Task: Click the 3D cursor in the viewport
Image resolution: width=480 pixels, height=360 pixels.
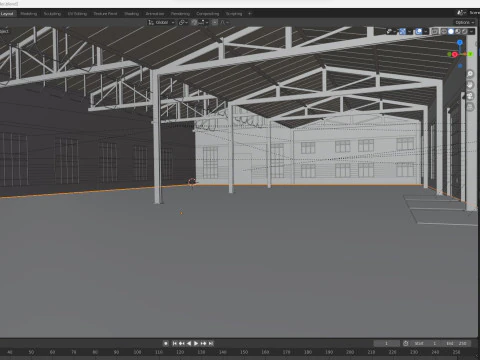Action: point(192,182)
